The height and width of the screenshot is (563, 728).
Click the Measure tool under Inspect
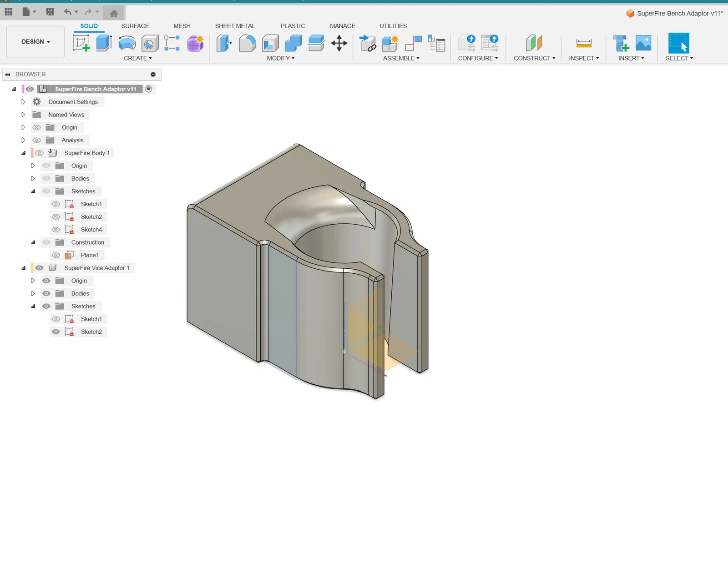(584, 43)
